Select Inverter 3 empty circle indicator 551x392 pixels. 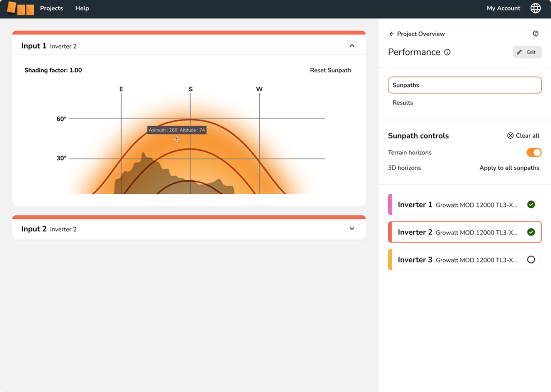click(x=531, y=260)
